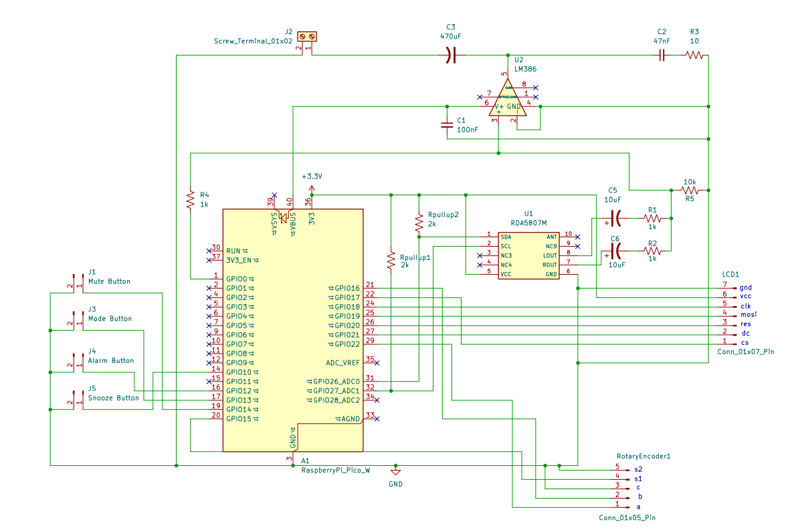Click the "res" pin label on LCD1
This screenshot has height=532, width=804.
(x=745, y=323)
